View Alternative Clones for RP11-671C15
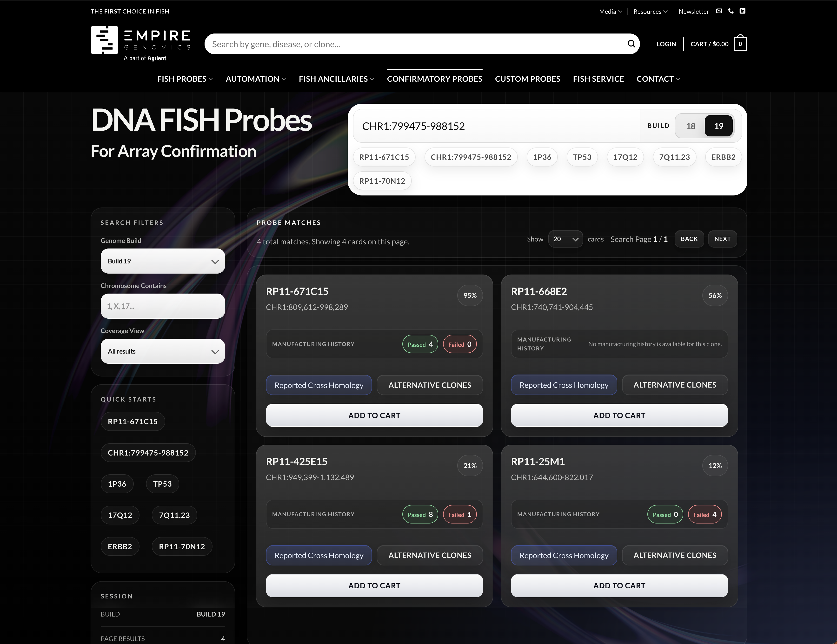 coord(430,385)
